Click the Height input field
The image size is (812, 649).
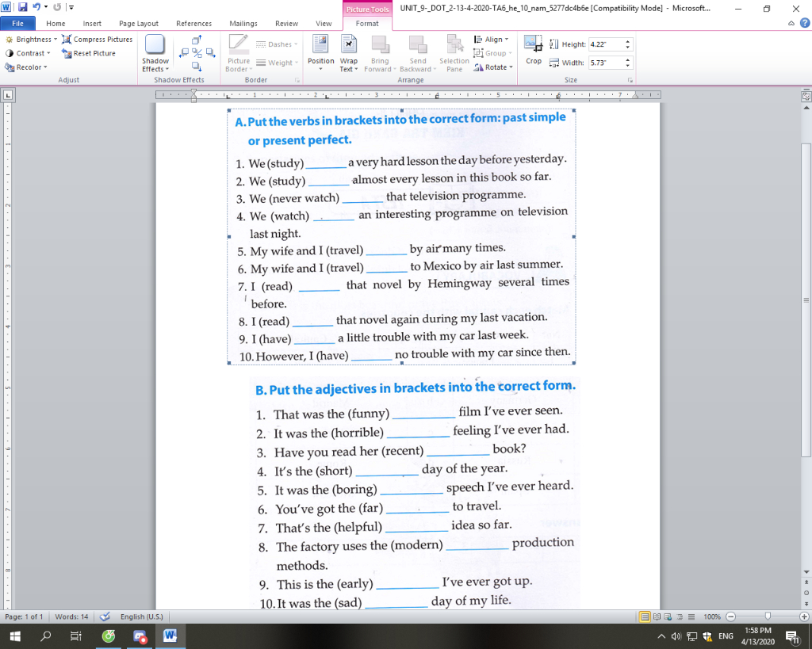(x=606, y=44)
